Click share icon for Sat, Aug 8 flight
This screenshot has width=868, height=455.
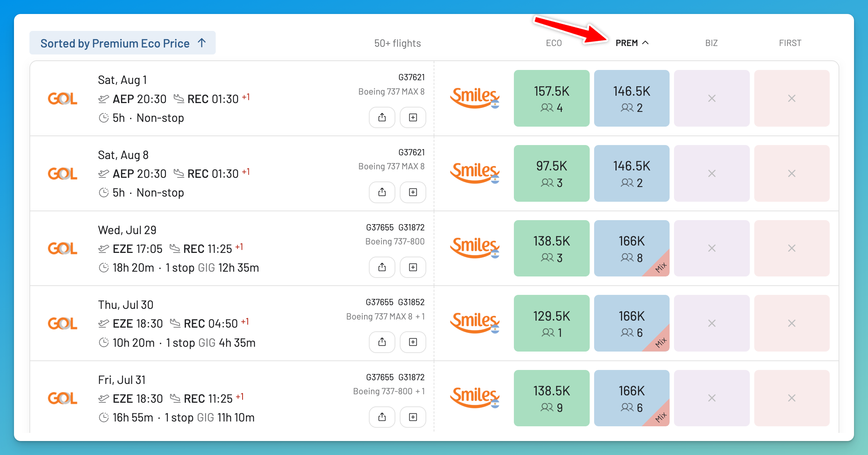382,192
